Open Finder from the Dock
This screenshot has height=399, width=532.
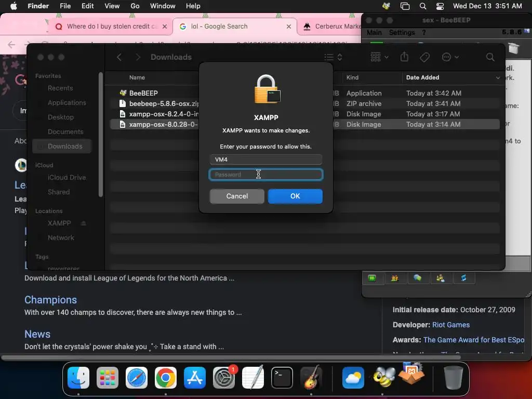[78, 378]
